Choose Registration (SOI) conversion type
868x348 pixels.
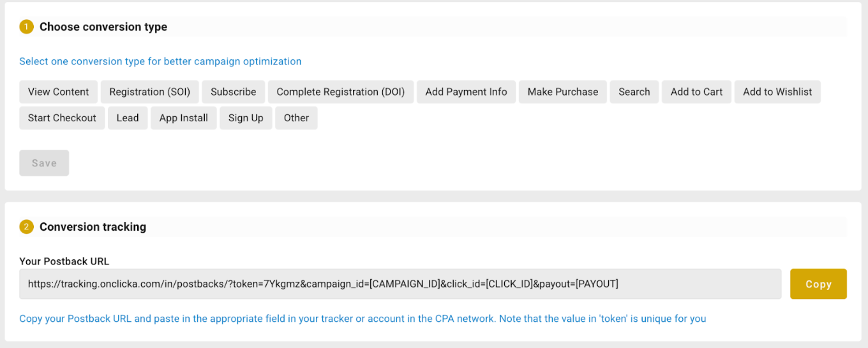click(x=150, y=92)
